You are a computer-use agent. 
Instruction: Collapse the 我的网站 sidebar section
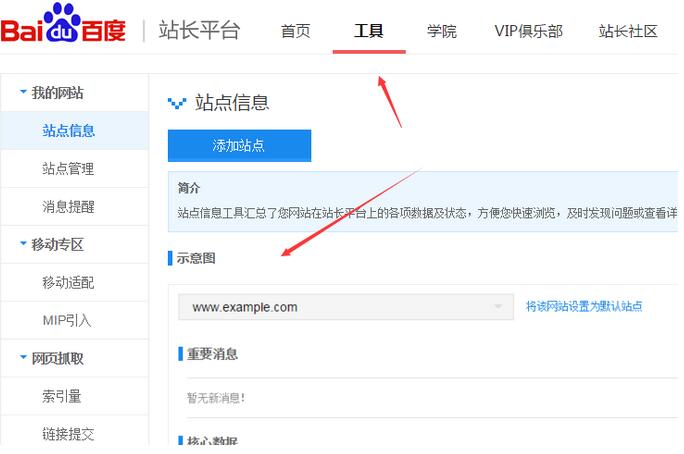(x=23, y=93)
